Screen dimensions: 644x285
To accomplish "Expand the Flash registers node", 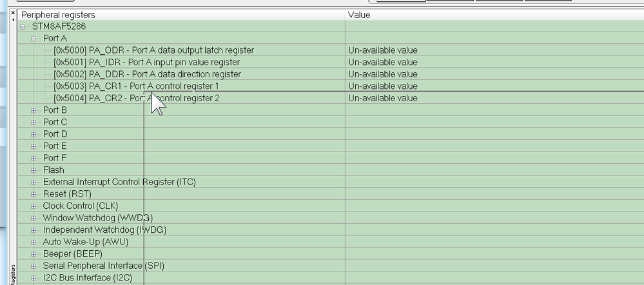I will pos(34,170).
